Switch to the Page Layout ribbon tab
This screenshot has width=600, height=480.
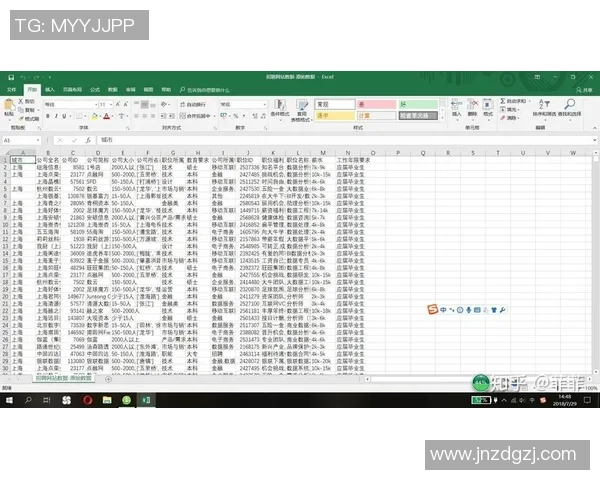coord(72,90)
